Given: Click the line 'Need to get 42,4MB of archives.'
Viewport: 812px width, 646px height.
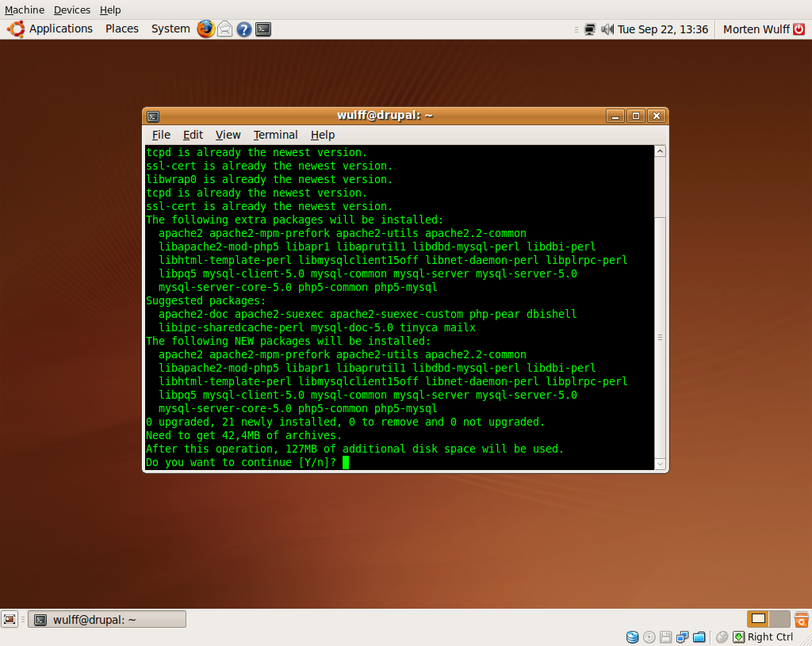Looking at the screenshot, I should tap(244, 435).
